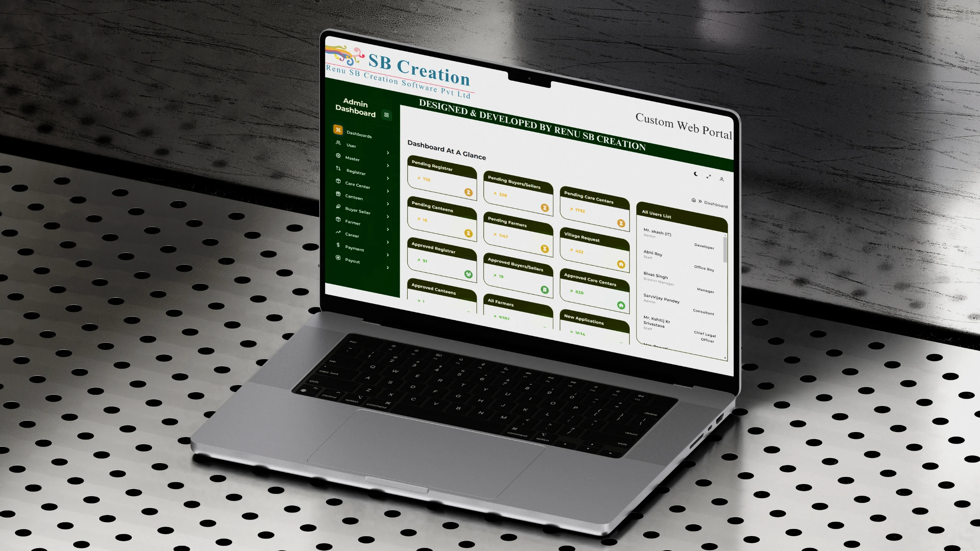Toggle fullscreen/expand icon top right
Screen dimensions: 980x551
(709, 176)
